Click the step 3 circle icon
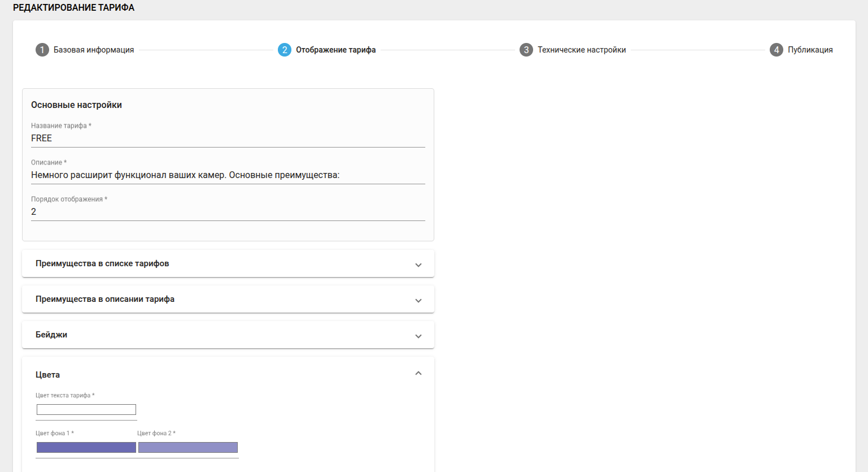 (526, 50)
